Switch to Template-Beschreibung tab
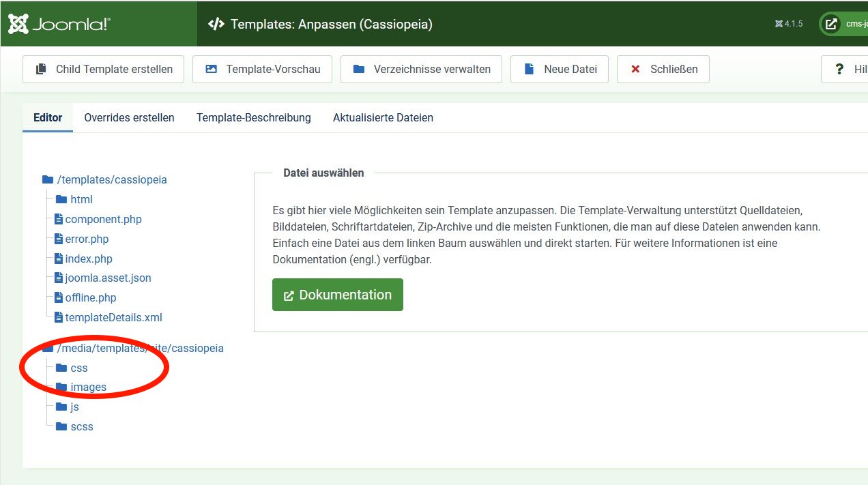Image resolution: width=868 pixels, height=485 pixels. (253, 117)
